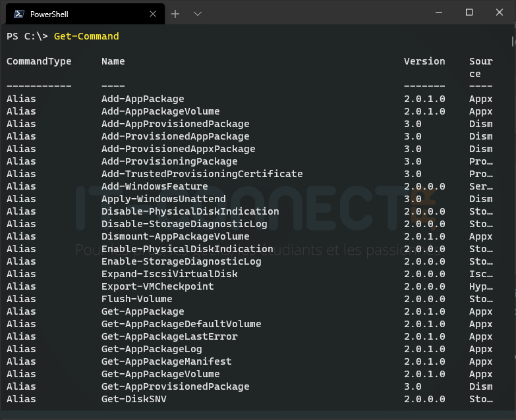This screenshot has height=420, width=516.
Task: Click the CommandType column header
Action: (x=39, y=61)
